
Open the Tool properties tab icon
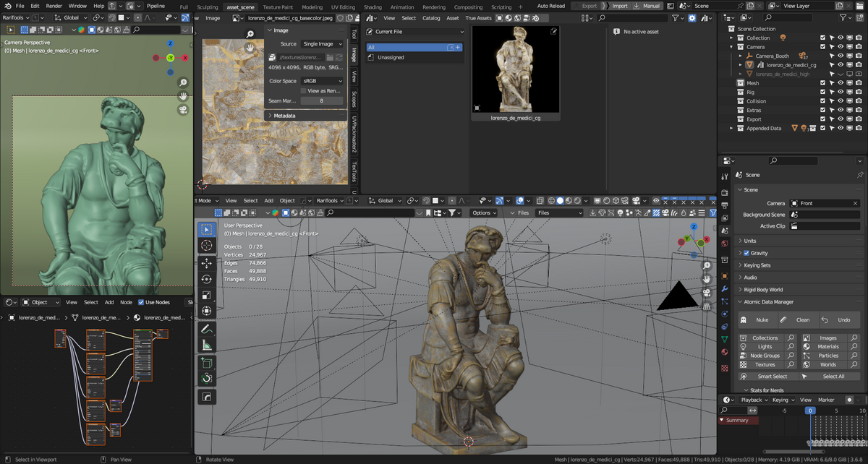[x=725, y=177]
